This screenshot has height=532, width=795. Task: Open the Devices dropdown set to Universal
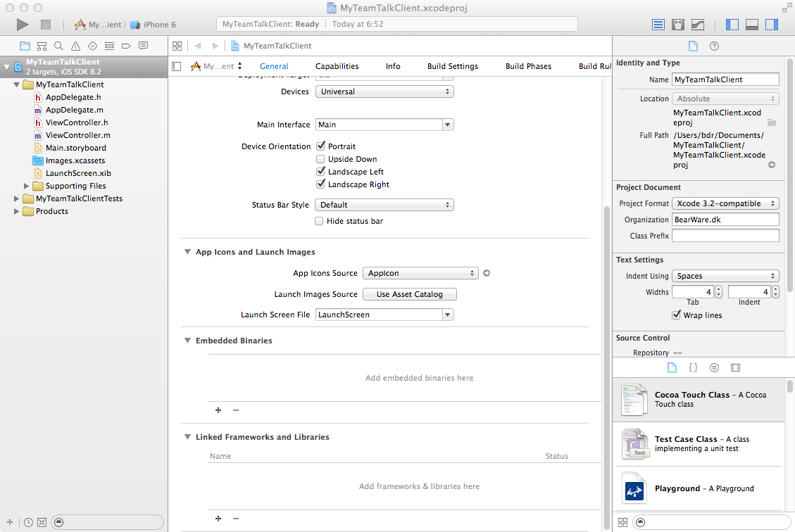click(x=384, y=91)
